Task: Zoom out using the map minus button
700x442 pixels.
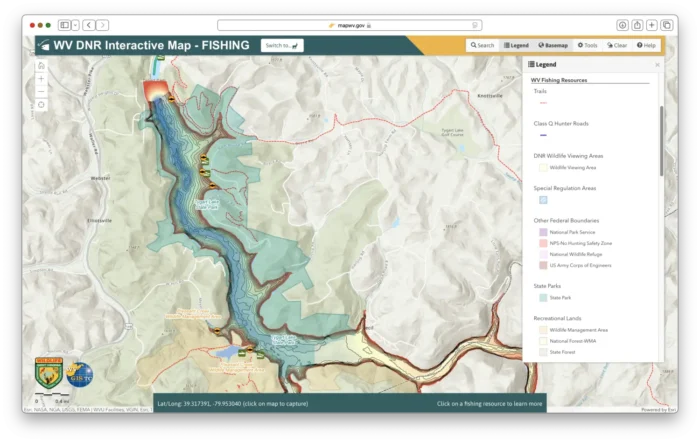Action: (41, 92)
